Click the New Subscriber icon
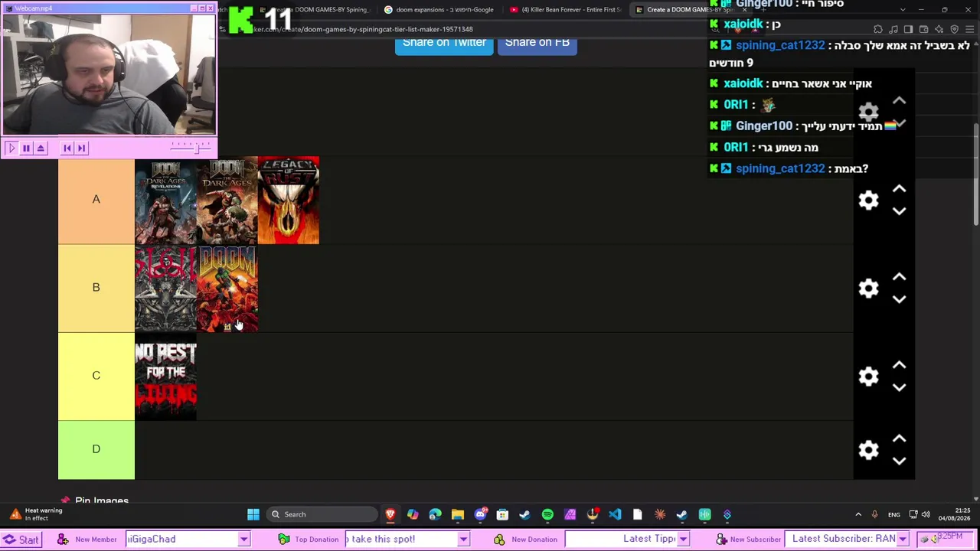Viewport: 980px width, 551px height. coord(721,540)
